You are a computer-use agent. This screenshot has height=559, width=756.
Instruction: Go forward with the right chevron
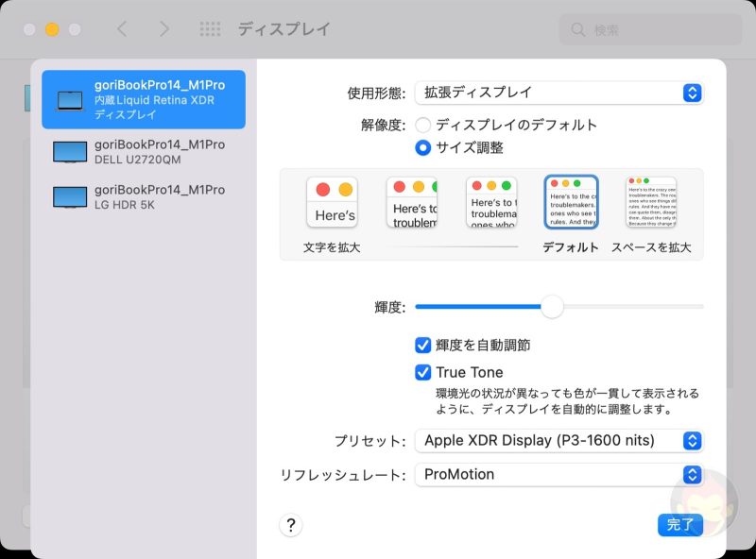click(164, 29)
